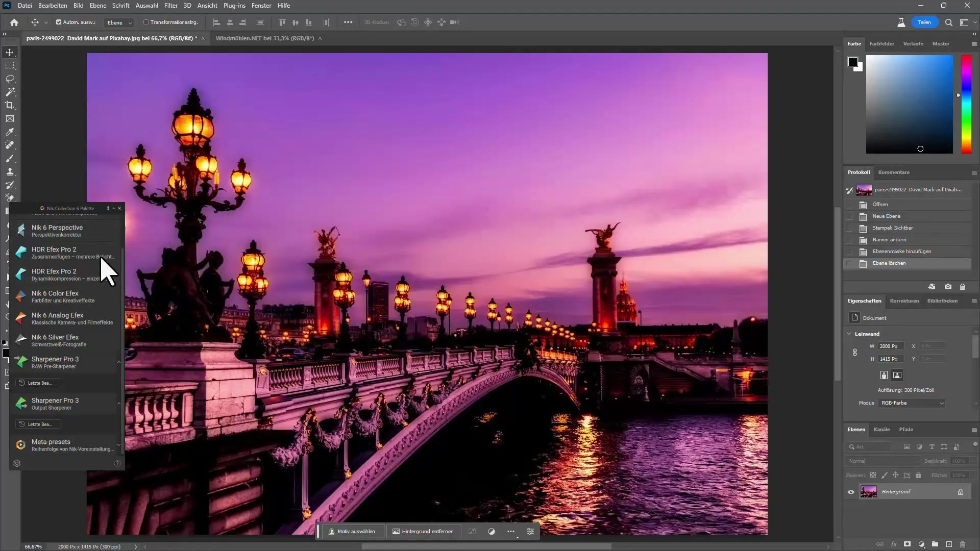
Task: Select Normal blend mode dropdown
Action: pyautogui.click(x=880, y=461)
